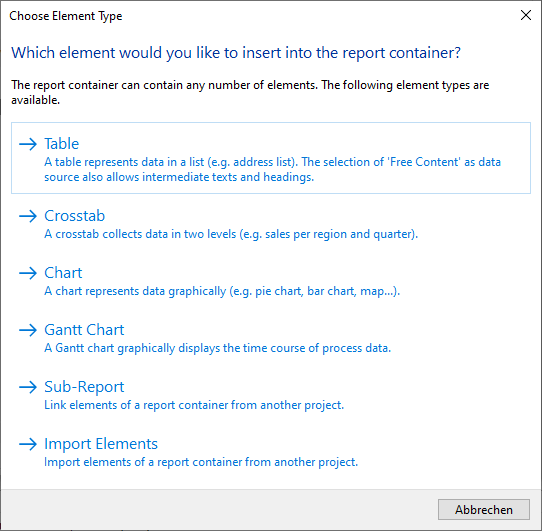Click the arrow icon beside Table
Screen dimensions: 542x531
[28, 144]
